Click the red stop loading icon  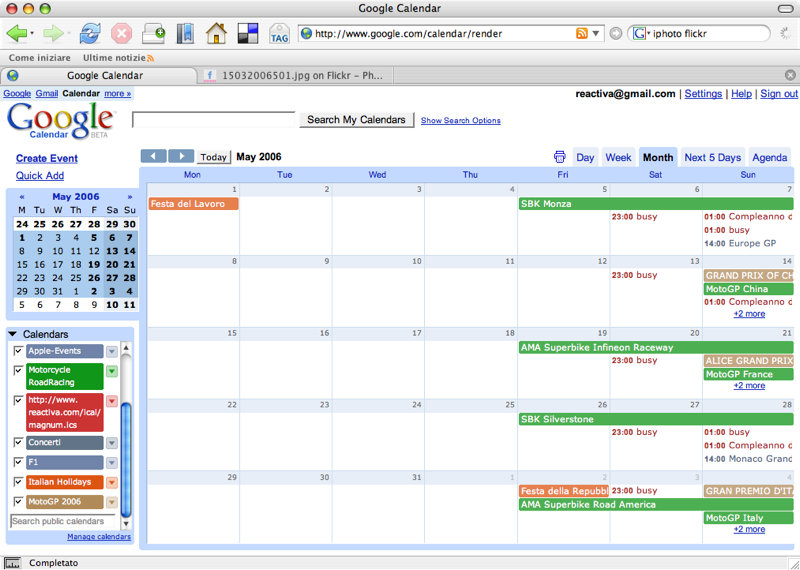[x=121, y=34]
